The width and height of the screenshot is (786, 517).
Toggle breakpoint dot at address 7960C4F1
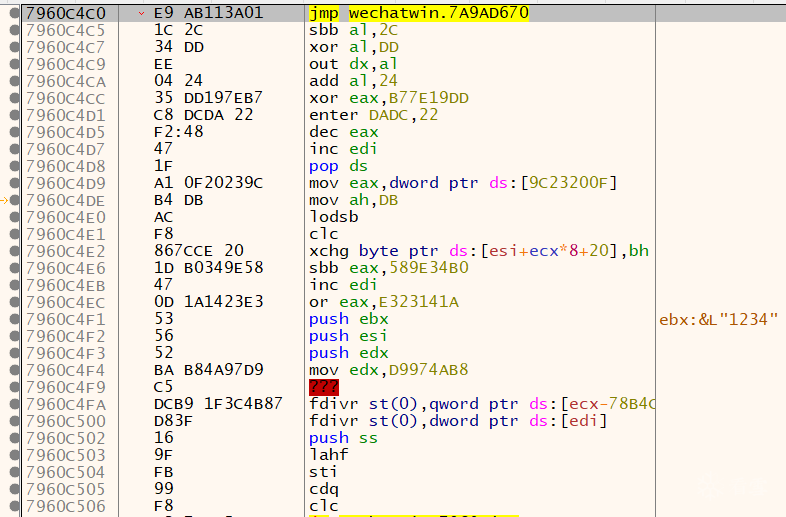(x=15, y=319)
